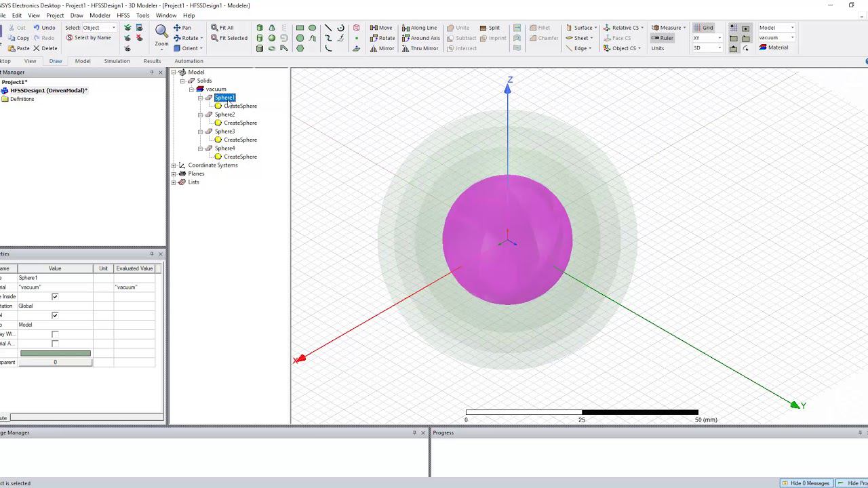Image resolution: width=868 pixels, height=488 pixels.
Task: Toggle the Display Wireframe checkbox
Action: click(55, 334)
